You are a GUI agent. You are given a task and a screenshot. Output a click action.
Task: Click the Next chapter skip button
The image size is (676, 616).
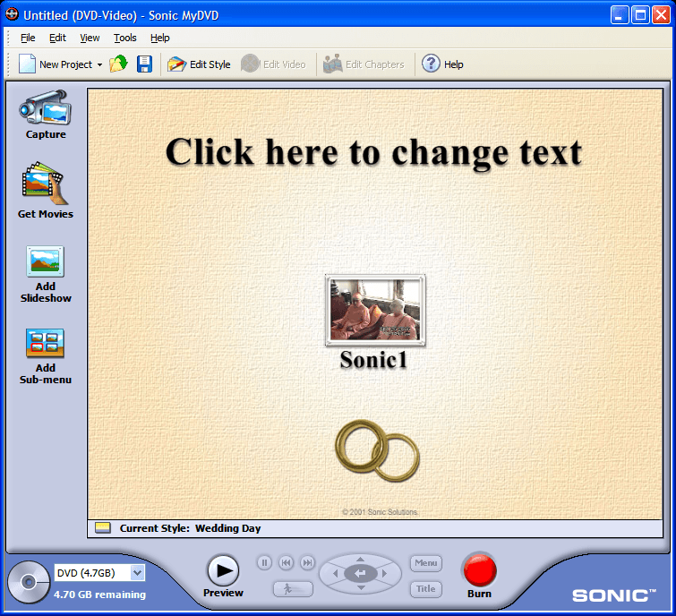click(x=307, y=562)
